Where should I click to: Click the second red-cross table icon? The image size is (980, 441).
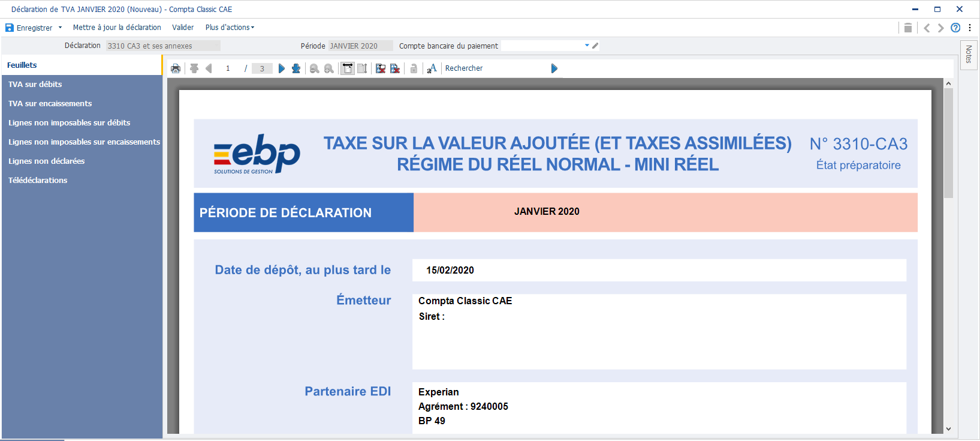pos(395,68)
